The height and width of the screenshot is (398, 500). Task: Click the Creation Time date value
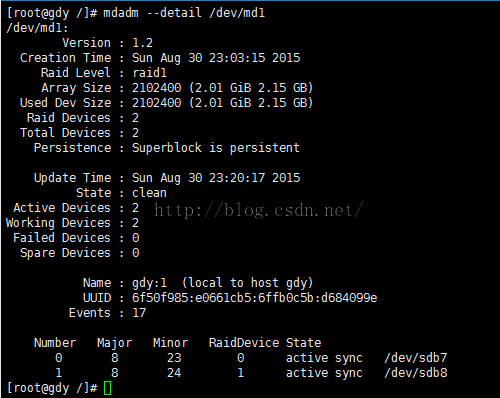coord(216,58)
